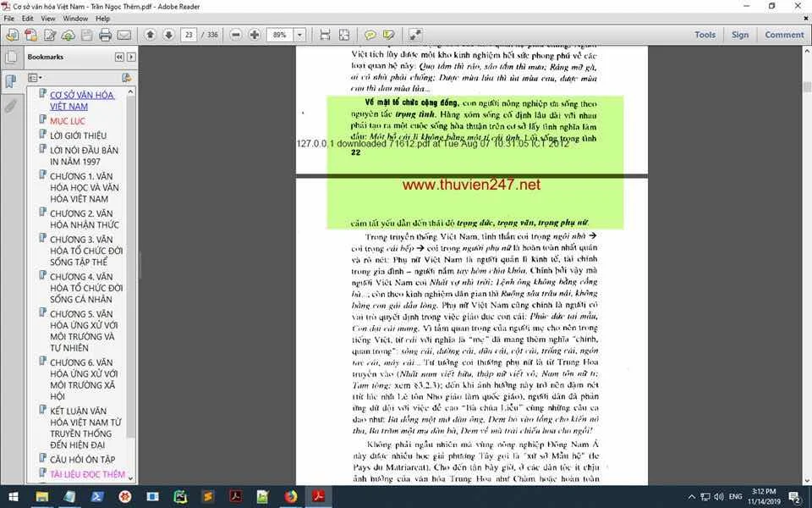Click the Edit PDF online toolbar icon
Screen dimensions: 812x508
pyautogui.click(x=50, y=35)
